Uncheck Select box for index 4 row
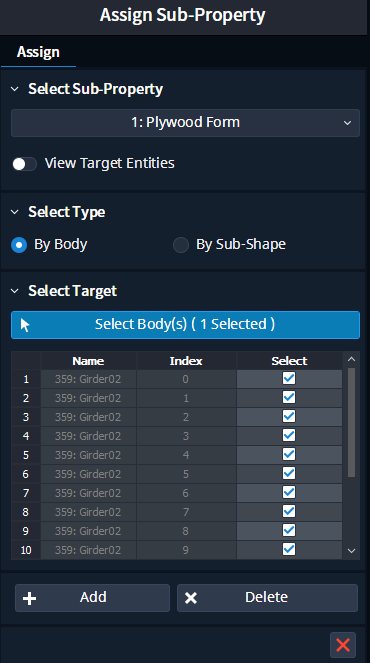The width and height of the screenshot is (370, 663). pyautogui.click(x=289, y=455)
